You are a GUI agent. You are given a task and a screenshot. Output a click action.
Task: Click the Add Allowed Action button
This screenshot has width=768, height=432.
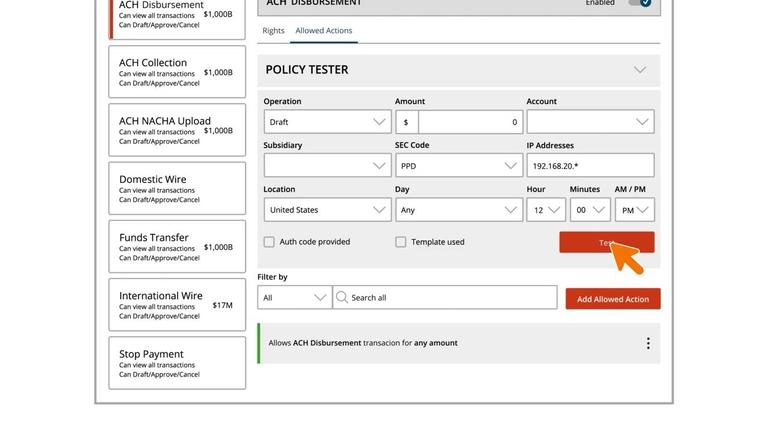(613, 299)
